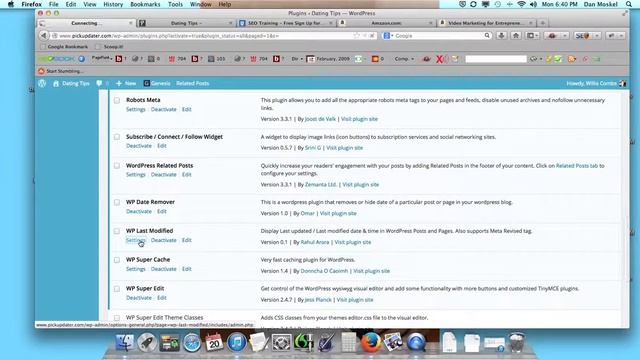
Task: Open the SEO extension dropdown button
Action: [x=598, y=36]
